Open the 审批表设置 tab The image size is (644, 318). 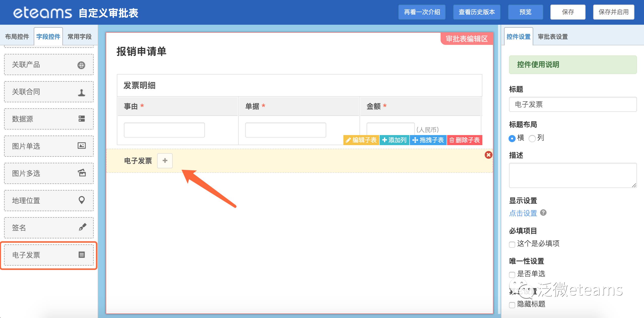pyautogui.click(x=553, y=37)
